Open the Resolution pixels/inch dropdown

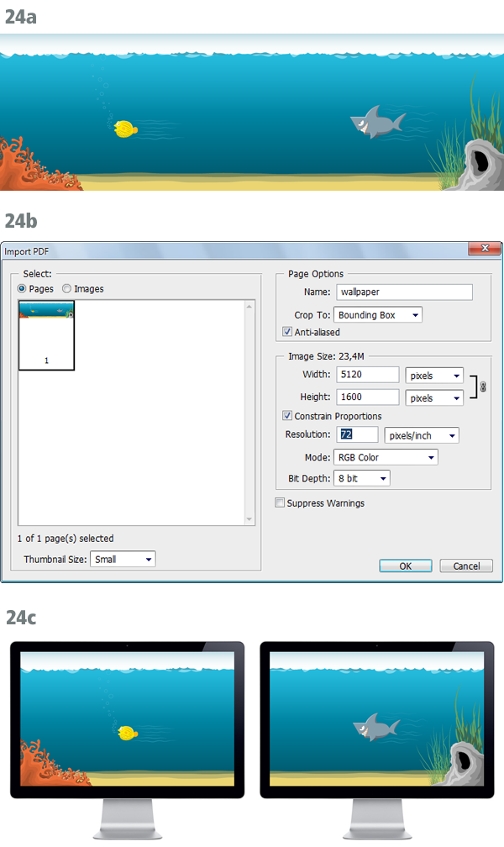click(x=422, y=435)
